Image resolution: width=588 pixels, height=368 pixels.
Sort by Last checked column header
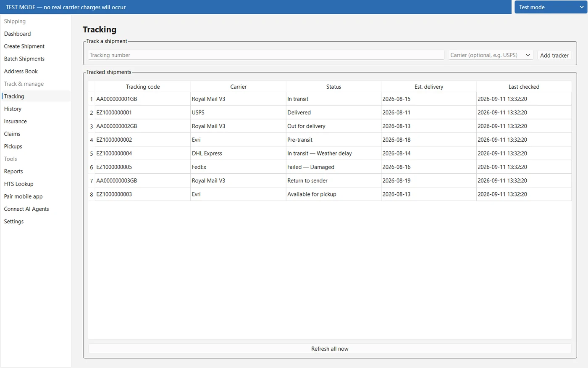pos(524,87)
